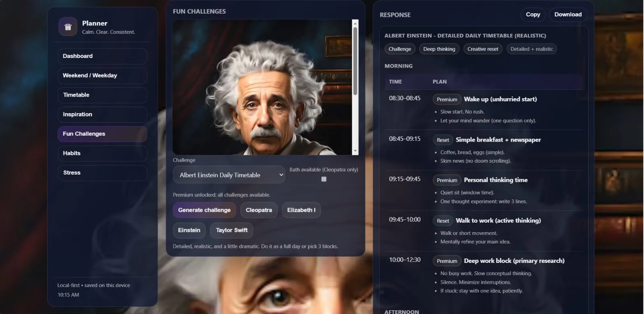Open the Habits section

pos(102,153)
